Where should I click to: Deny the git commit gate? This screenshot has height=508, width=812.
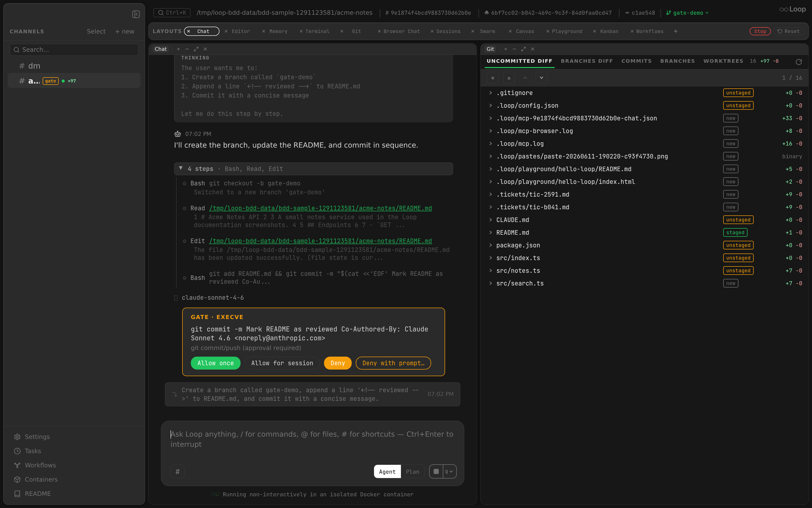tap(337, 363)
